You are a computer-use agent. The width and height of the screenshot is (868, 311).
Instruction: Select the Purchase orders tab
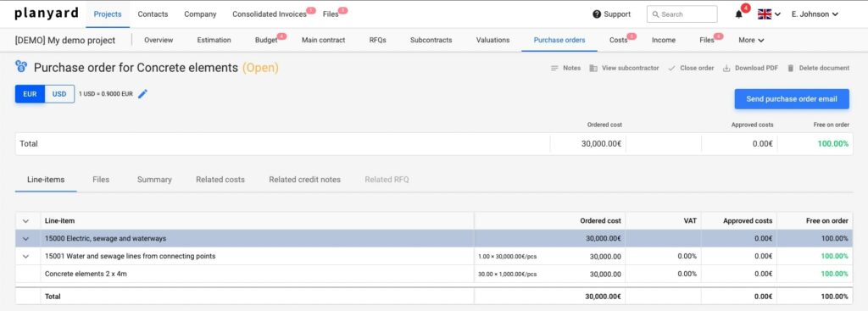(559, 40)
